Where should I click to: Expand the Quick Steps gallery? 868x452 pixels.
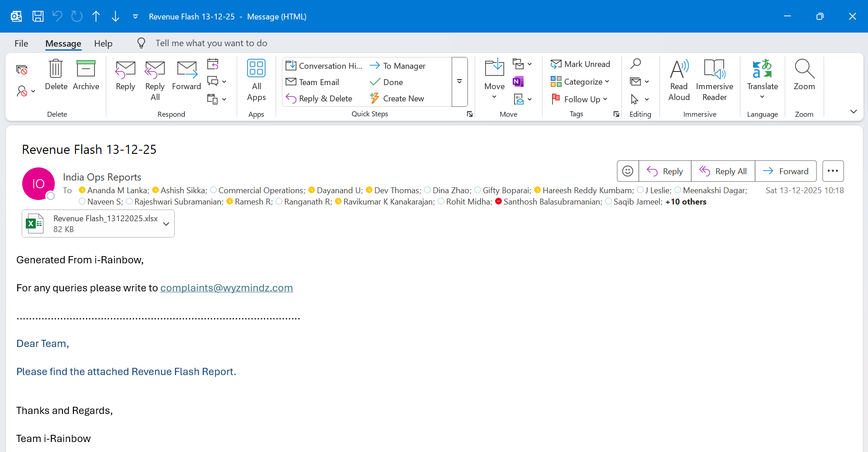click(x=459, y=82)
